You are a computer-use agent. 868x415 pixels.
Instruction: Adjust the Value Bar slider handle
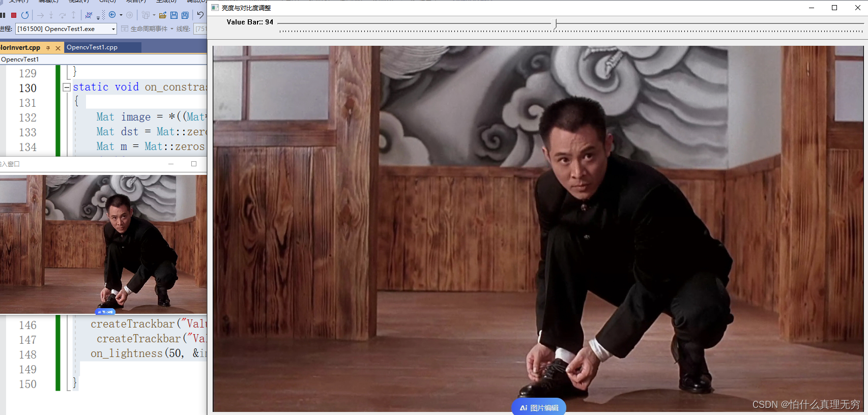click(555, 23)
